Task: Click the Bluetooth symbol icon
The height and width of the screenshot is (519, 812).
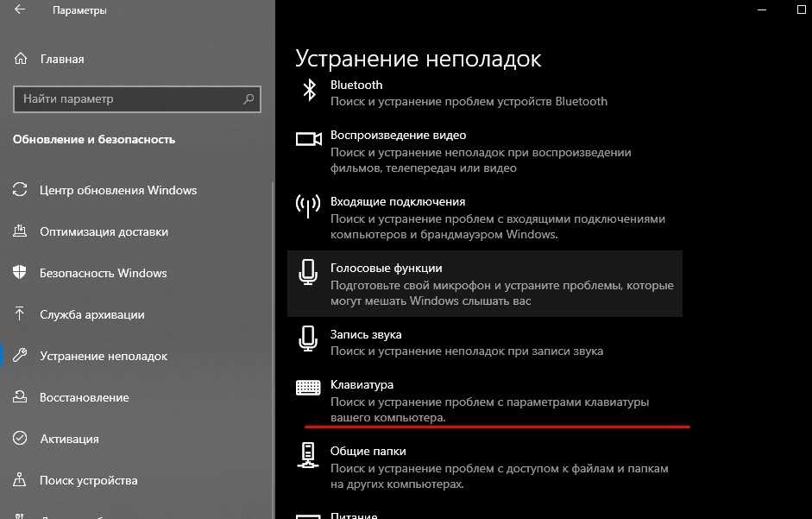Action: 309,90
